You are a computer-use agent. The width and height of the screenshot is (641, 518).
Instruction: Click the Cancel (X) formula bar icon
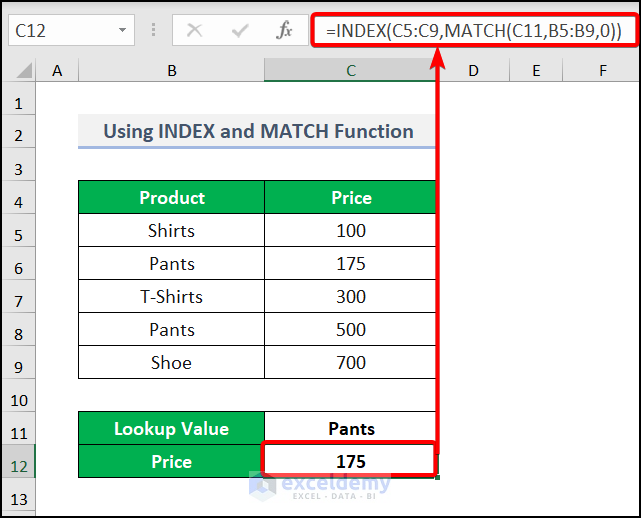[x=194, y=30]
